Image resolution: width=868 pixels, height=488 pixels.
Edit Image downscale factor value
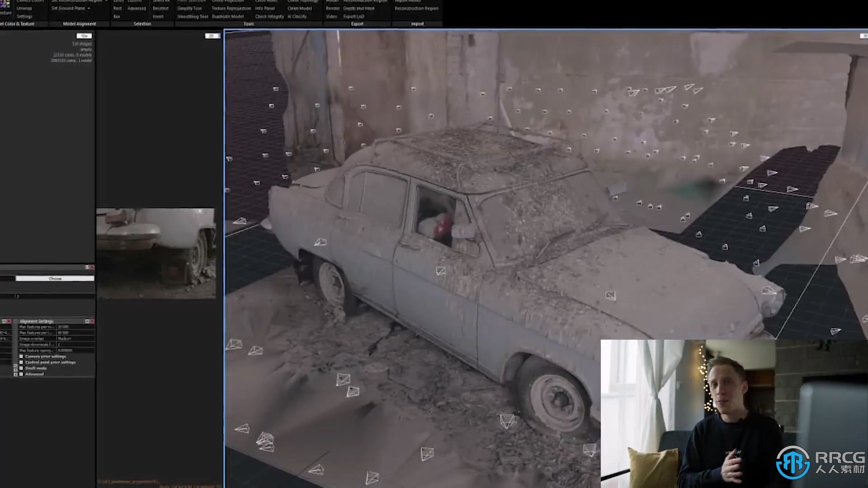click(75, 344)
